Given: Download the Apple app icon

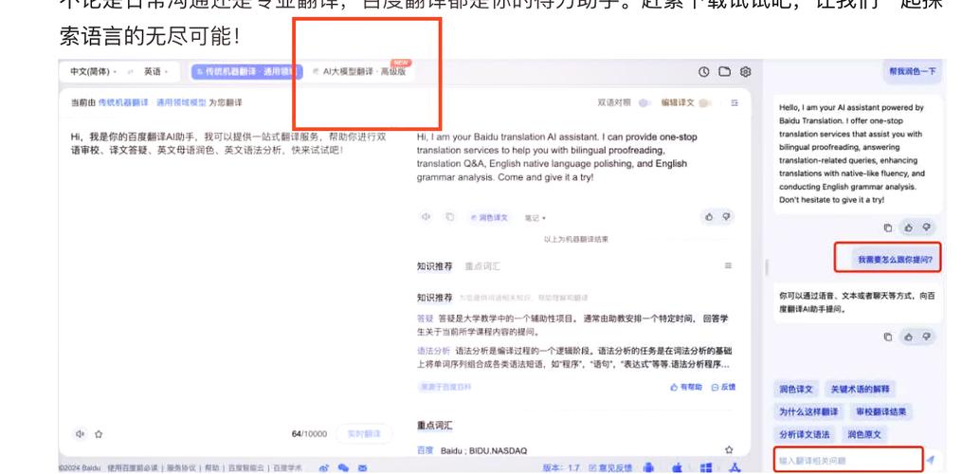Looking at the screenshot, I should [x=678, y=467].
